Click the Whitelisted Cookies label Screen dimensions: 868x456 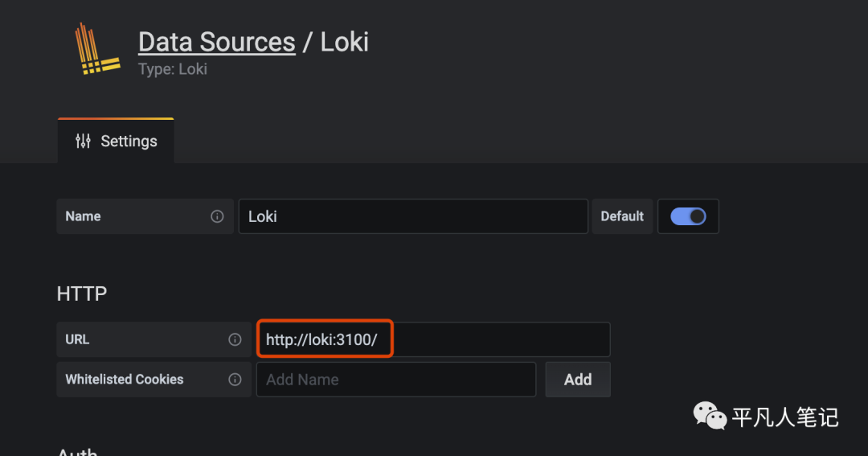click(x=125, y=380)
